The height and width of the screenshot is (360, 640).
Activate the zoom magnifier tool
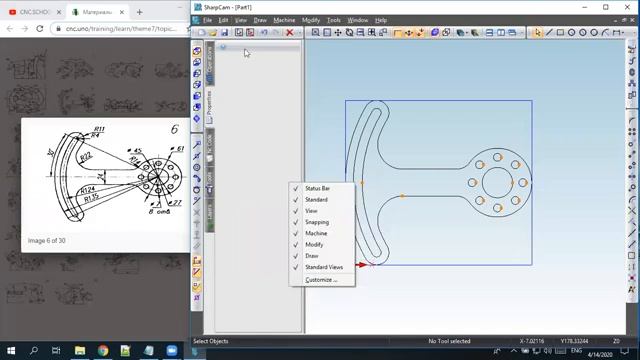[316, 33]
